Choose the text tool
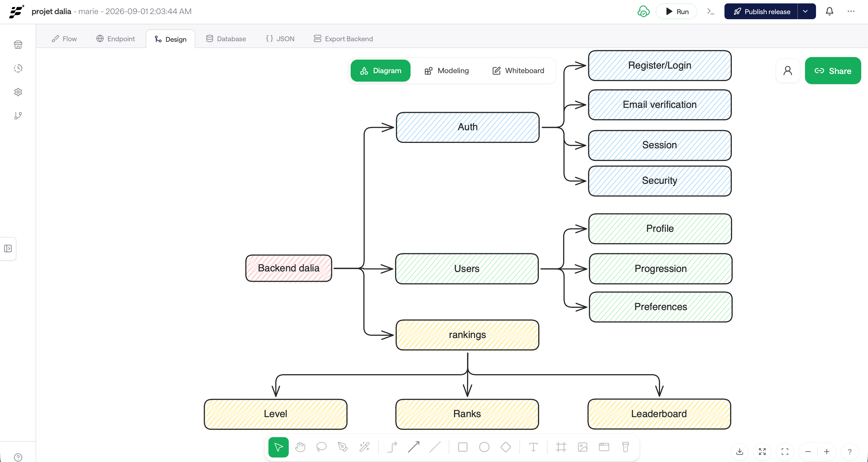Image resolution: width=868 pixels, height=462 pixels. coord(533,447)
